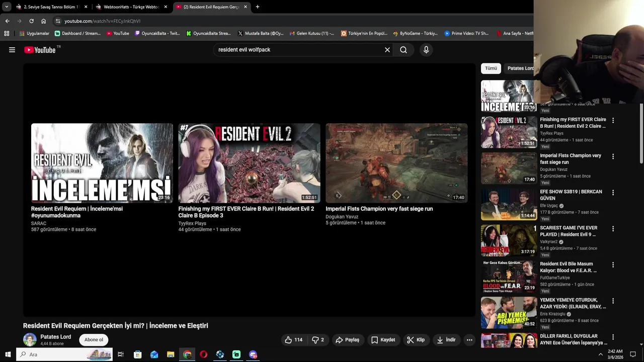
Task: Dislike the video with the thumbs-down
Action: pyautogui.click(x=317, y=340)
